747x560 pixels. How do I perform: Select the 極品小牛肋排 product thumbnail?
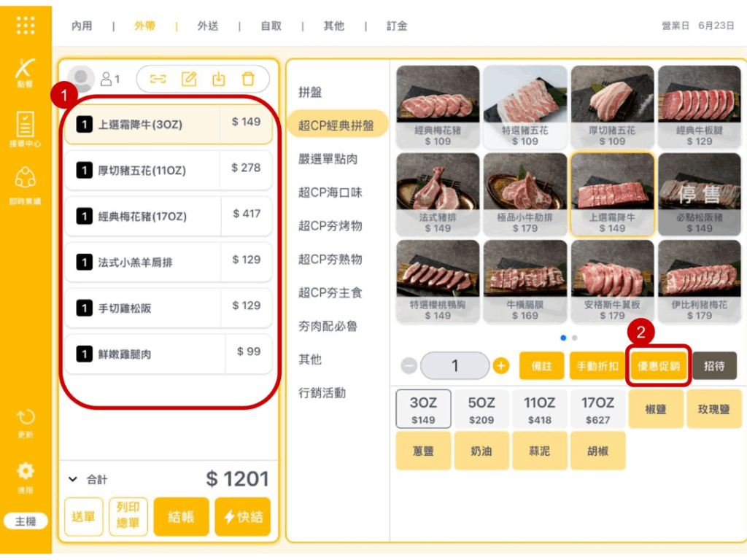click(525, 194)
